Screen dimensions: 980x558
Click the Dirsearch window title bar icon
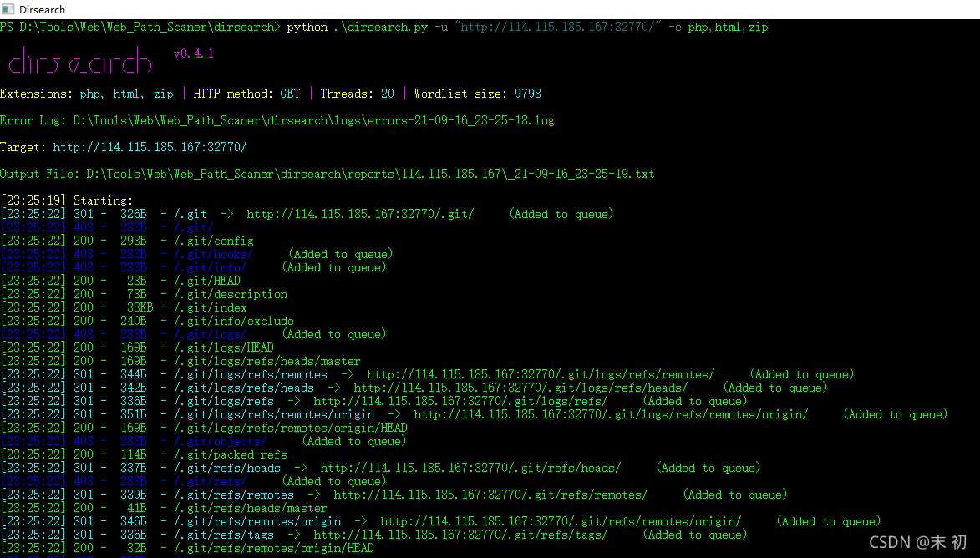[8, 9]
